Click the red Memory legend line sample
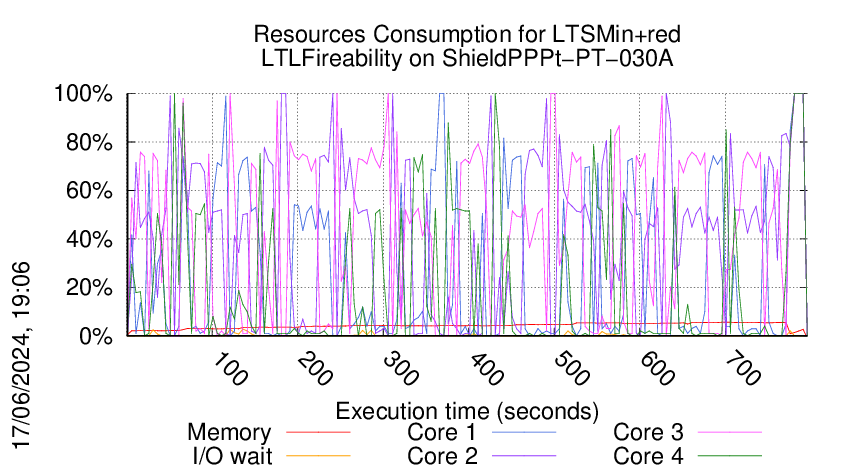 [318, 432]
